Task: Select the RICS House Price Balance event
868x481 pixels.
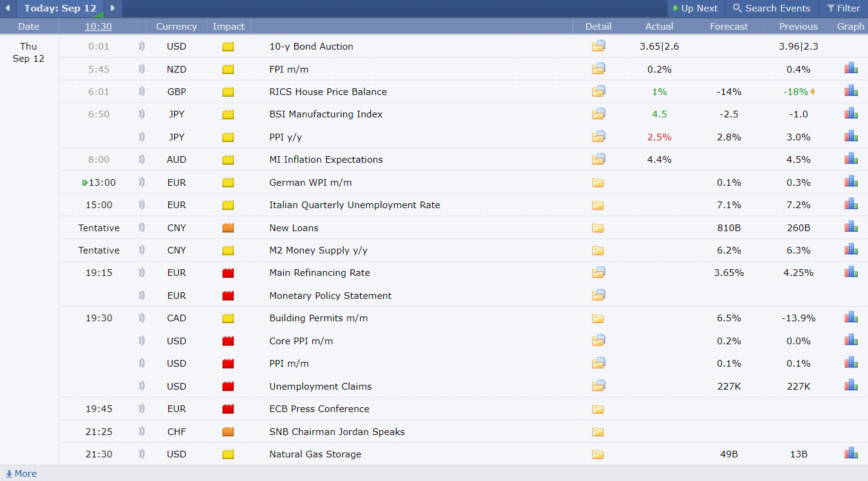Action: [x=328, y=91]
